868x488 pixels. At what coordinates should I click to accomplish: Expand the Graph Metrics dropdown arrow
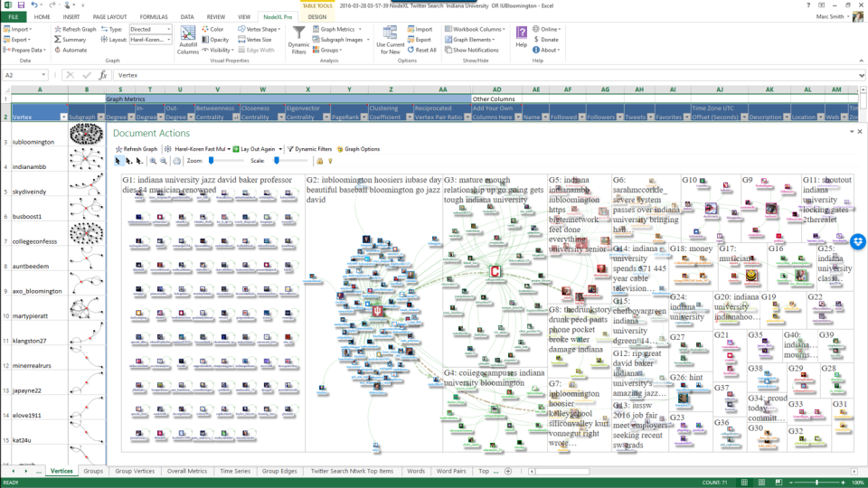pos(360,29)
